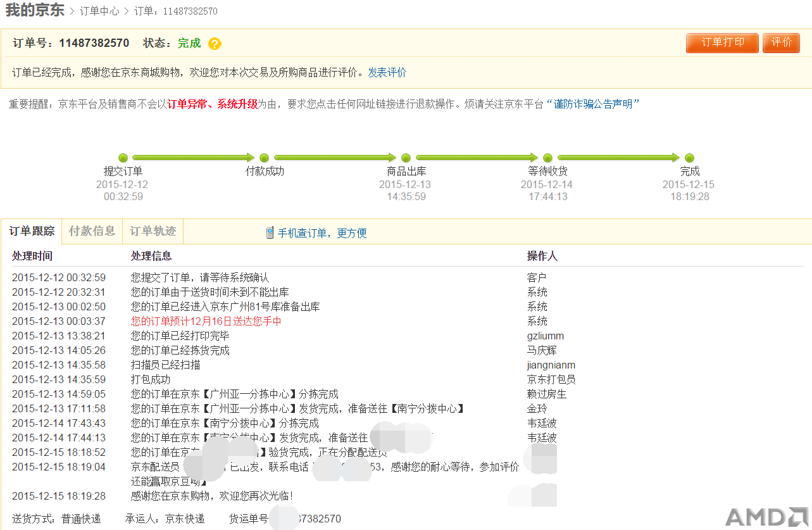Open the 发表评价 link
812x530 pixels.
(x=387, y=72)
